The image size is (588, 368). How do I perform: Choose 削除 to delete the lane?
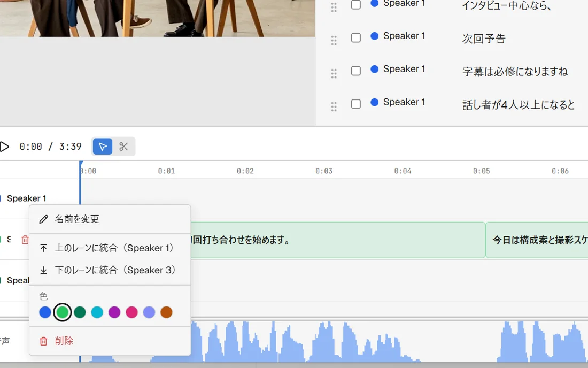click(110, 341)
